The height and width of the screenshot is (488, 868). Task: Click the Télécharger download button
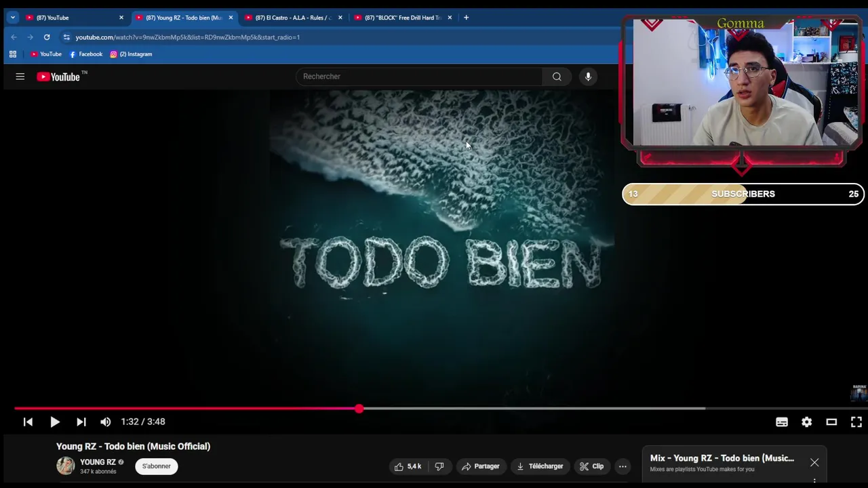(x=540, y=466)
